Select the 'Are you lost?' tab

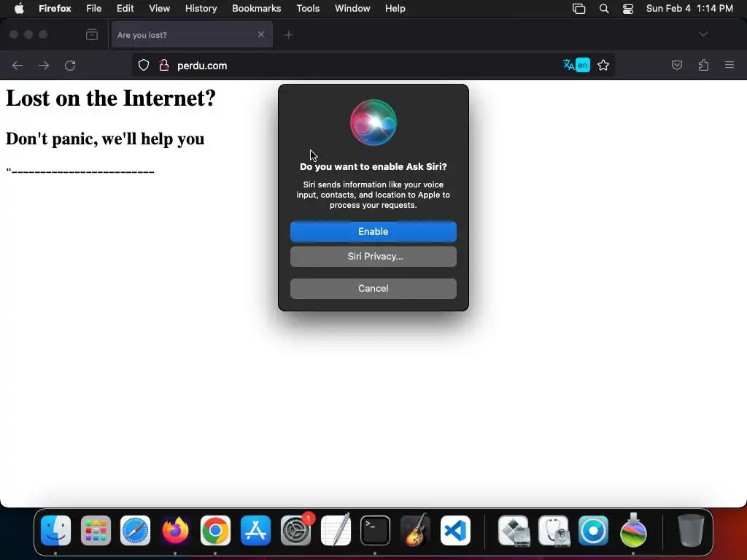(192, 35)
